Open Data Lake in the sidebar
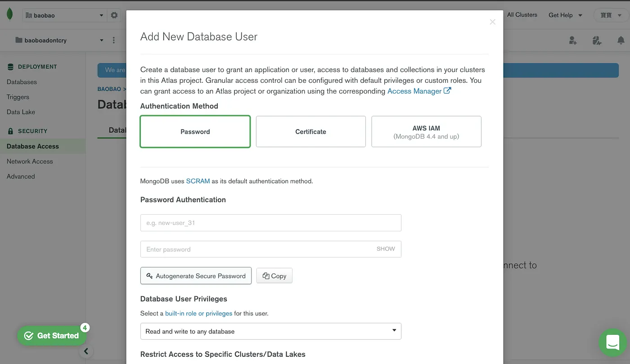 click(x=21, y=112)
